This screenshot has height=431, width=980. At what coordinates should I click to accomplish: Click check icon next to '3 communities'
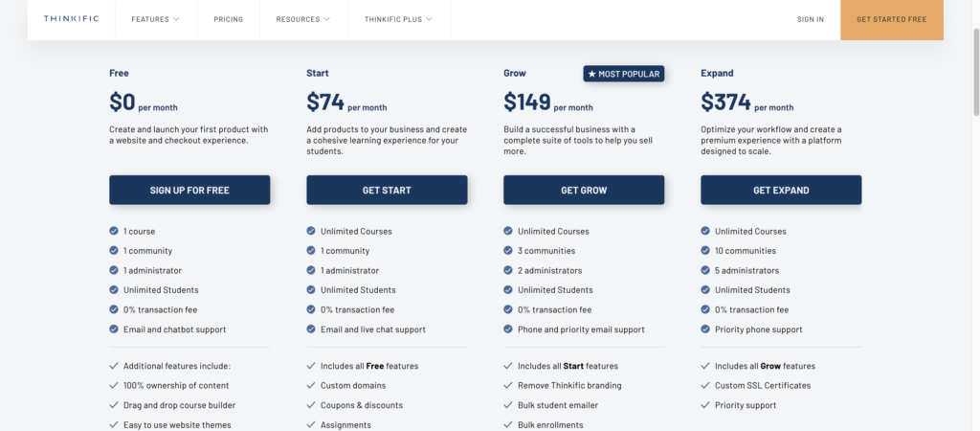click(508, 251)
